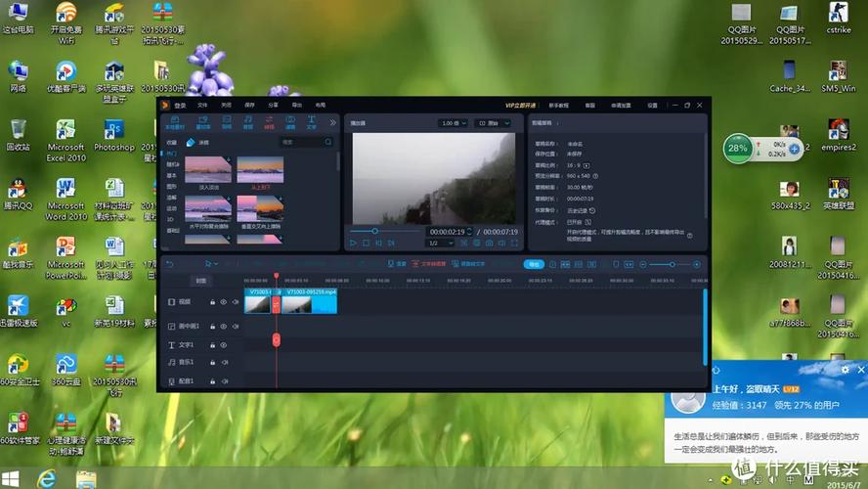The image size is (868, 489).
Task: Open Internet Explorer from the taskbar
Action: (47, 478)
